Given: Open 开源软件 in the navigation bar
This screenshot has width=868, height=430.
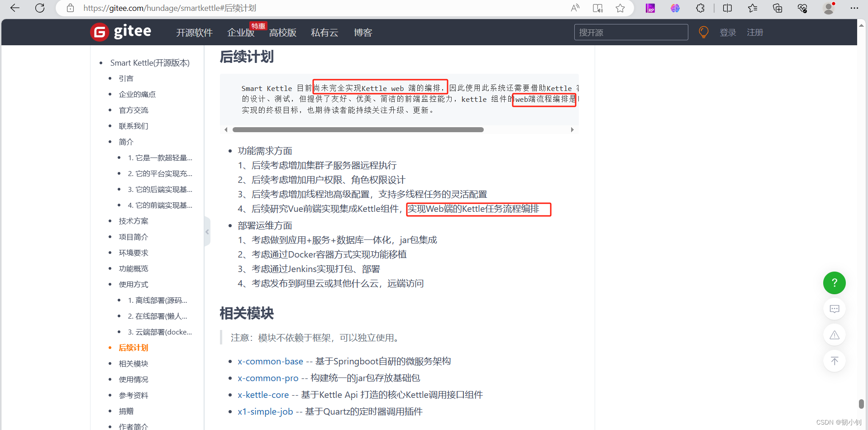Looking at the screenshot, I should coord(194,33).
